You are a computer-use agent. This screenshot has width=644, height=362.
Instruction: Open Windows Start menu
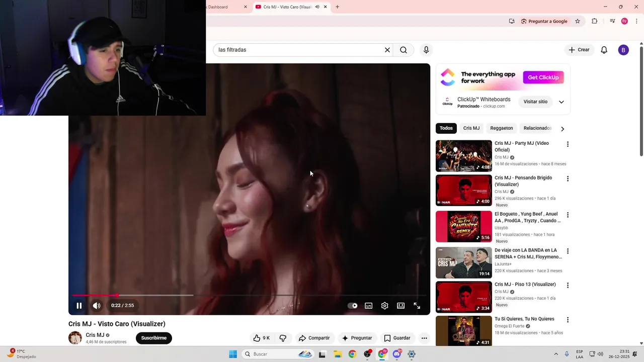tap(233, 354)
